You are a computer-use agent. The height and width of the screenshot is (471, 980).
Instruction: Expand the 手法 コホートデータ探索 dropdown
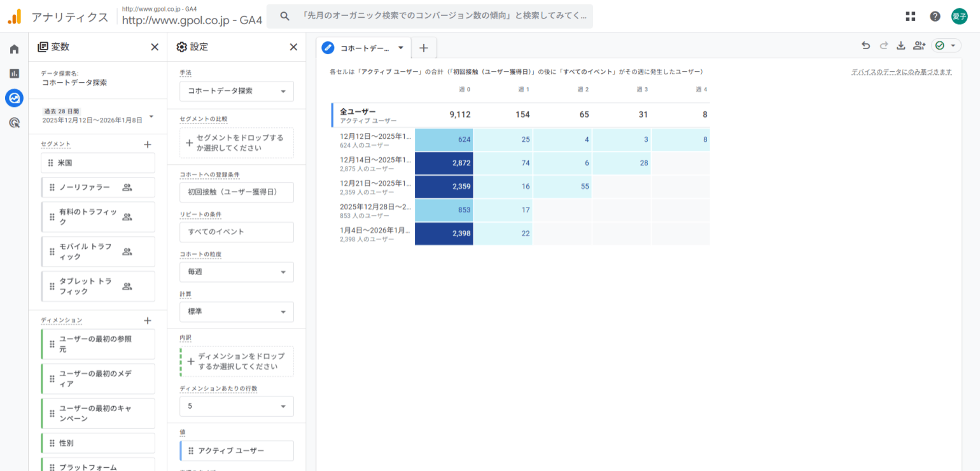pyautogui.click(x=237, y=91)
